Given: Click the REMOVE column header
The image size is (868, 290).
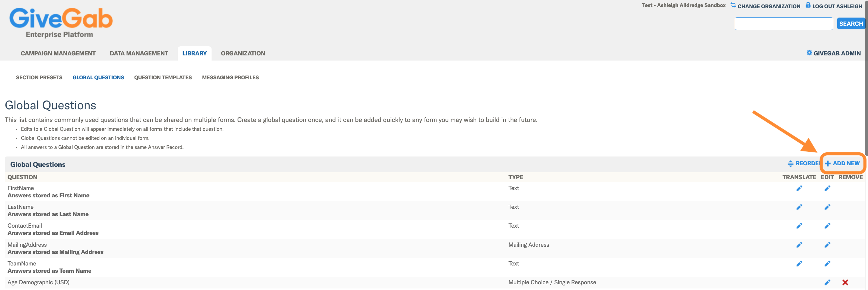Looking at the screenshot, I should 850,177.
